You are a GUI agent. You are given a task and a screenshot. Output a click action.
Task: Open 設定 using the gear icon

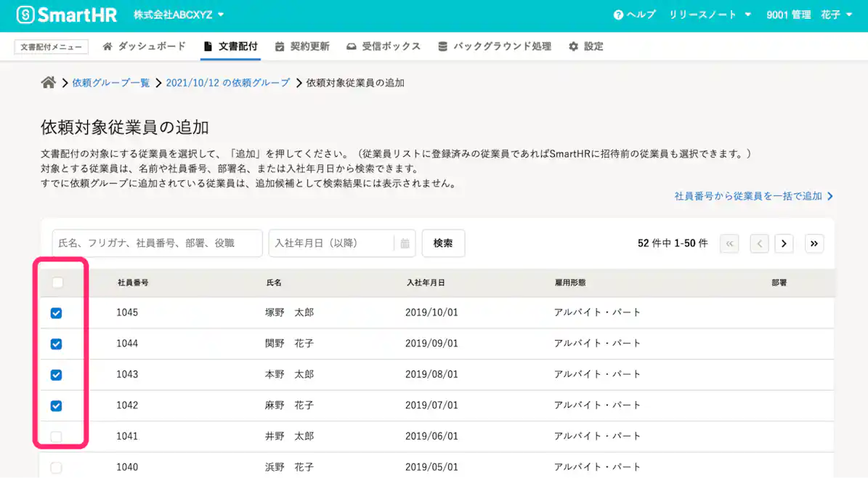(572, 46)
